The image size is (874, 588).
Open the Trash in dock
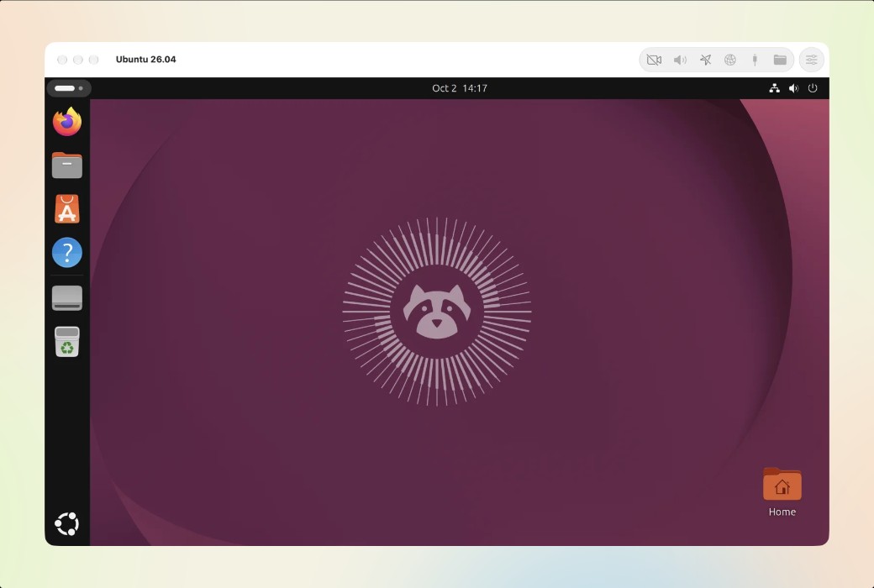point(67,342)
